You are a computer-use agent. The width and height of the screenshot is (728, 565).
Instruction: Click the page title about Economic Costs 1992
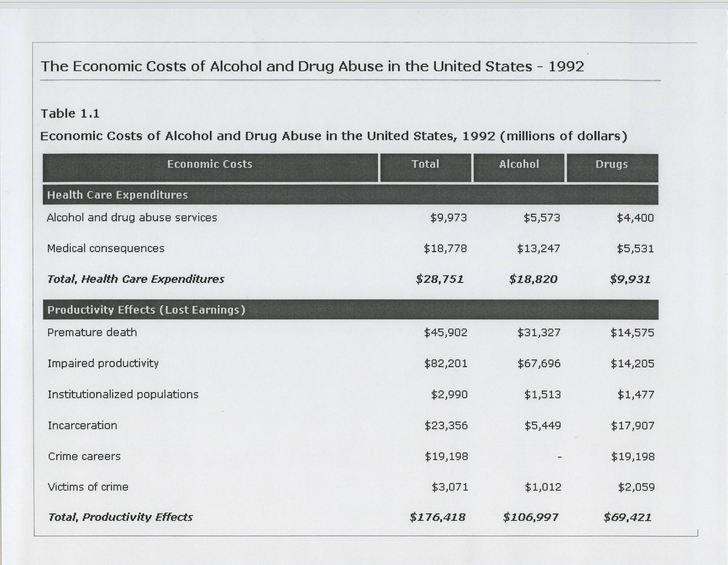[x=312, y=66]
